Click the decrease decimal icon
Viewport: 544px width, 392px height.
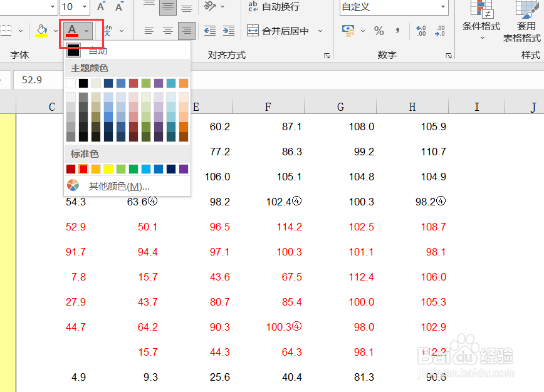click(439, 31)
